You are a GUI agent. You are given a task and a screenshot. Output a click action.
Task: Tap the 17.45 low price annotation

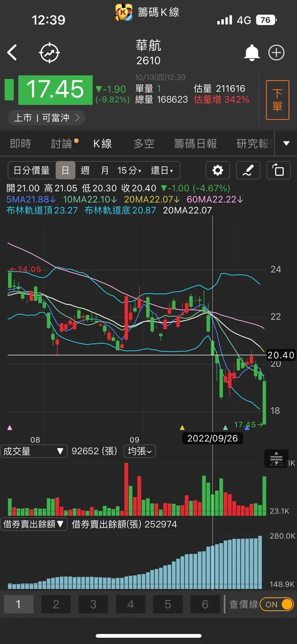249,425
